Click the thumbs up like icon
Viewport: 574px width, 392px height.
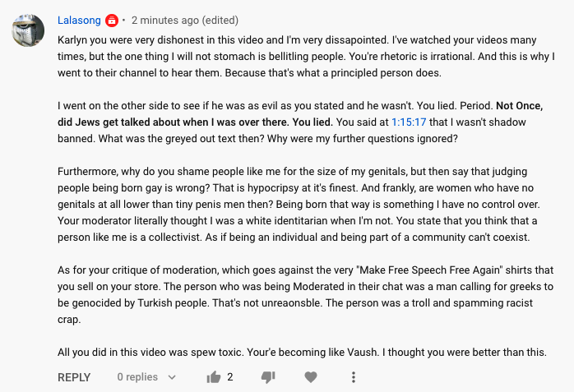pos(214,377)
